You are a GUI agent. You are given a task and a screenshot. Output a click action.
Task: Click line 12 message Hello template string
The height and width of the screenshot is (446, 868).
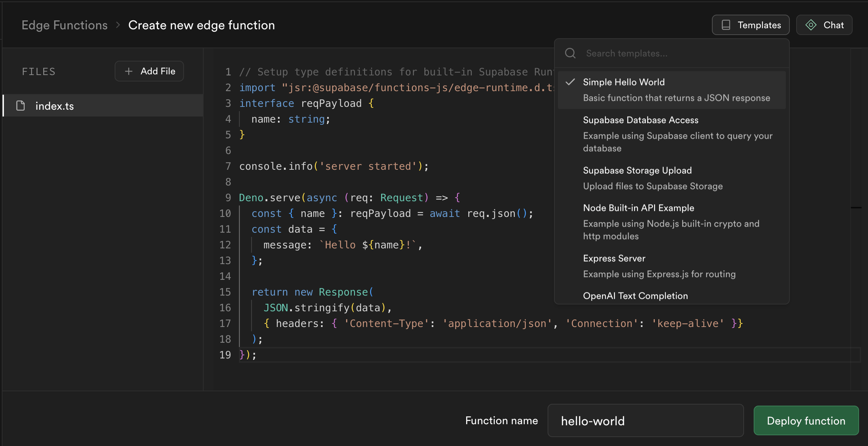(x=343, y=245)
